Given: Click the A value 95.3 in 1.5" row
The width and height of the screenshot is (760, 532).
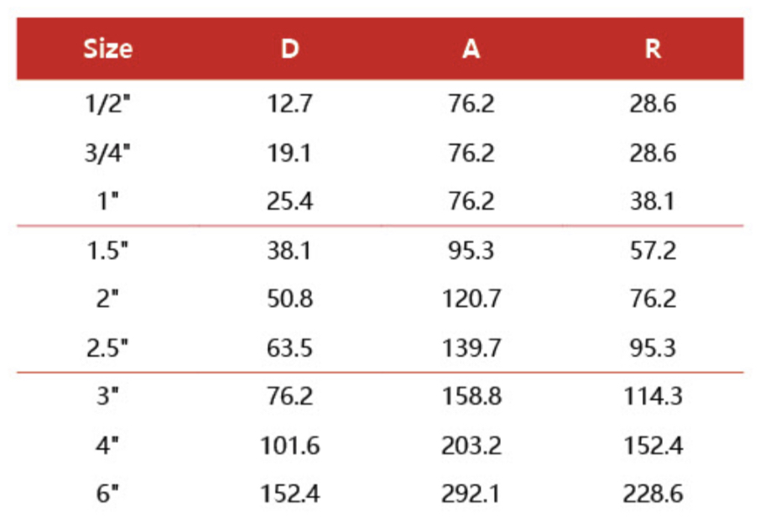Looking at the screenshot, I should tap(471, 250).
